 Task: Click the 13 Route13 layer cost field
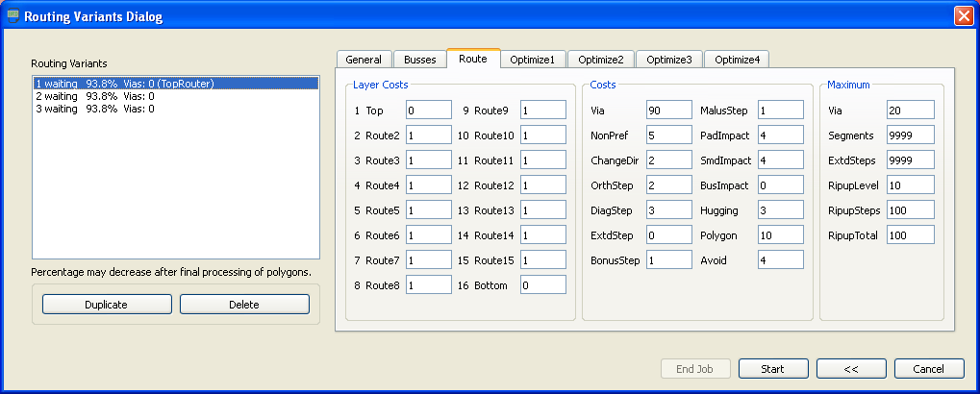(x=543, y=210)
